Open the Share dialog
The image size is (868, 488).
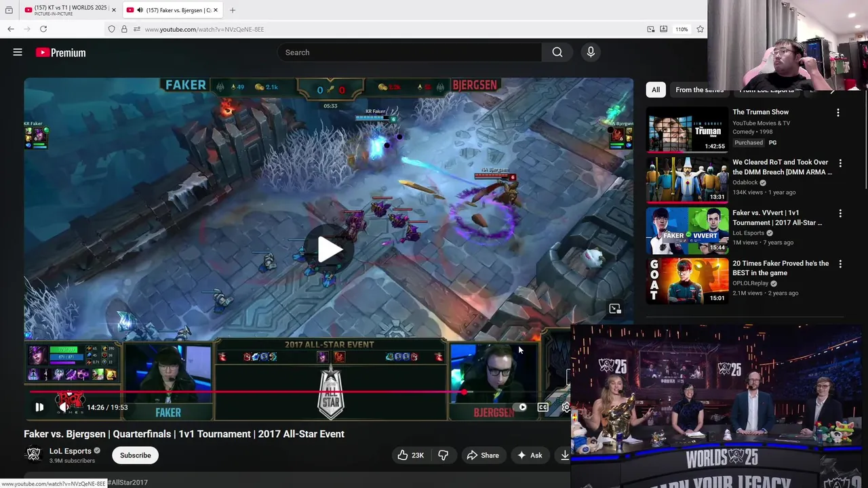point(483,455)
